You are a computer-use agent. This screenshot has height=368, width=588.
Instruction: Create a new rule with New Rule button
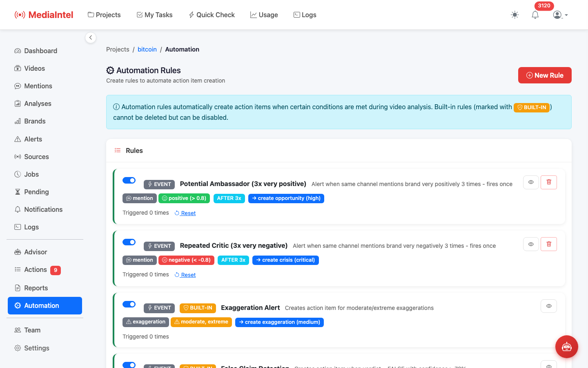tap(545, 75)
